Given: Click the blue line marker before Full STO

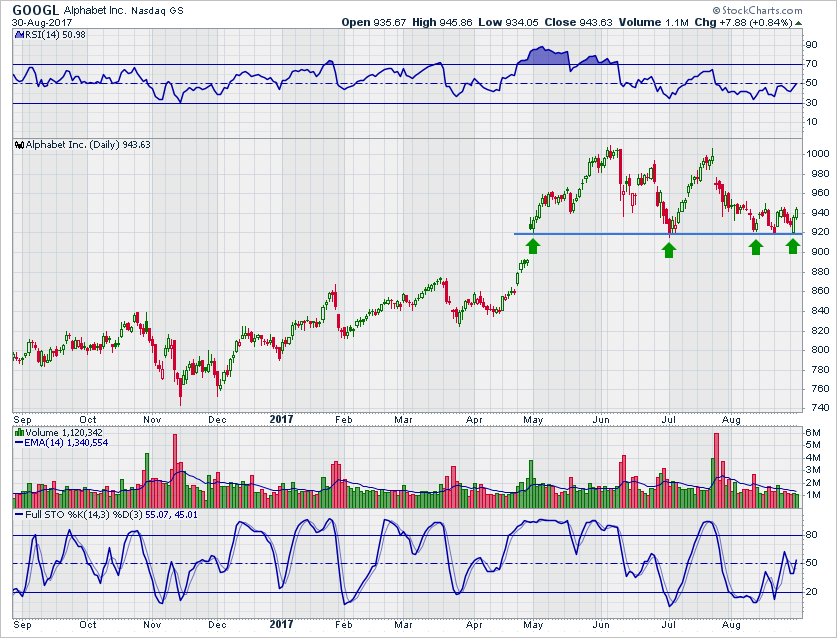Looking at the screenshot, I should click(19, 515).
